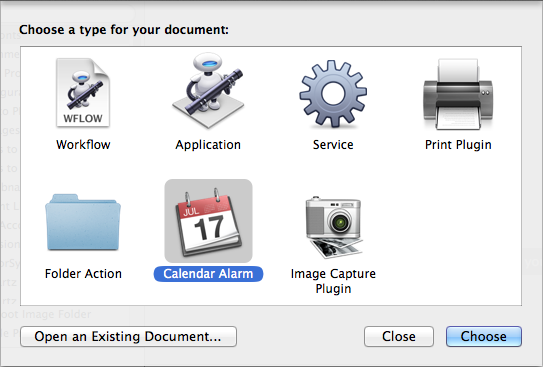Confirm selection with the Choose button
The image size is (543, 367).
(x=483, y=337)
